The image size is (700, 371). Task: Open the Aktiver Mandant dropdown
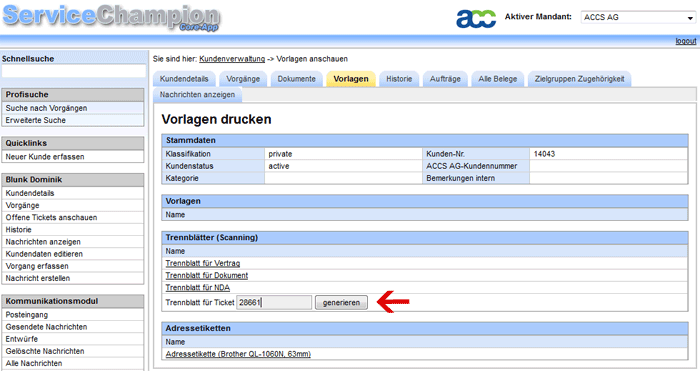coord(638,17)
